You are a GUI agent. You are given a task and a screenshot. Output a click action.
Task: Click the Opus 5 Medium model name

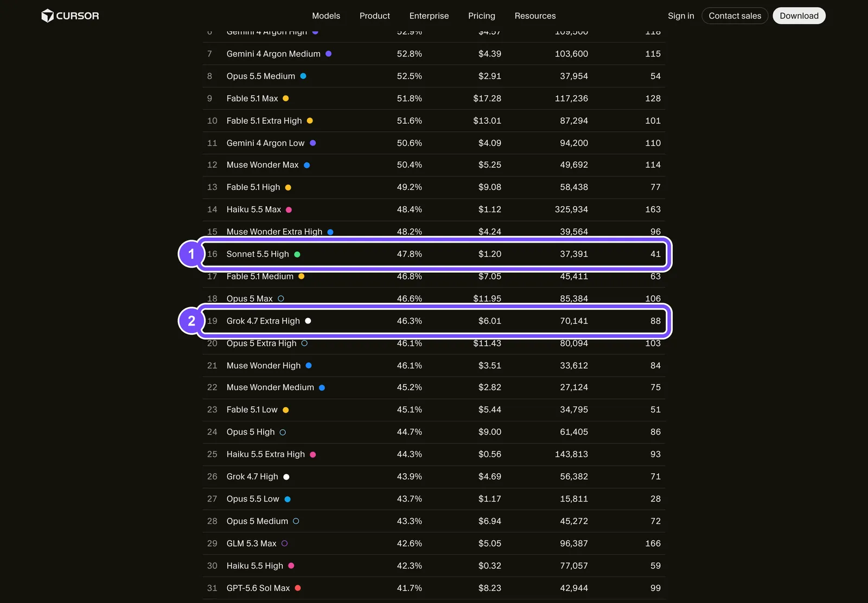258,521
